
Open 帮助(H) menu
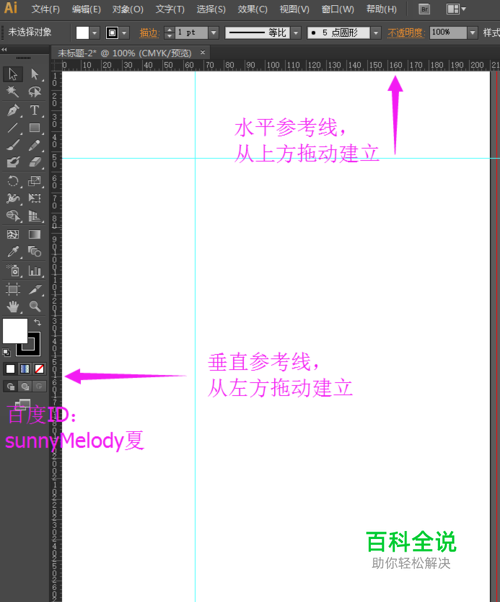click(x=381, y=9)
